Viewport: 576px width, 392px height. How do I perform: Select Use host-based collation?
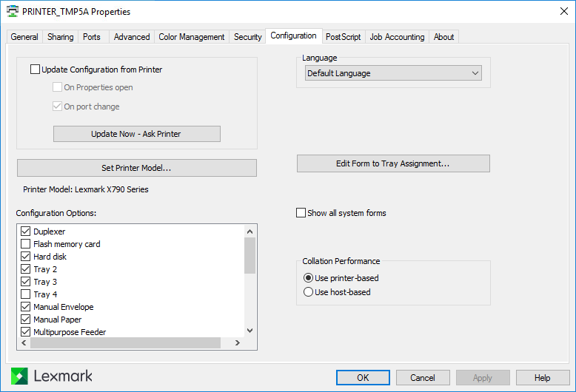pyautogui.click(x=309, y=292)
